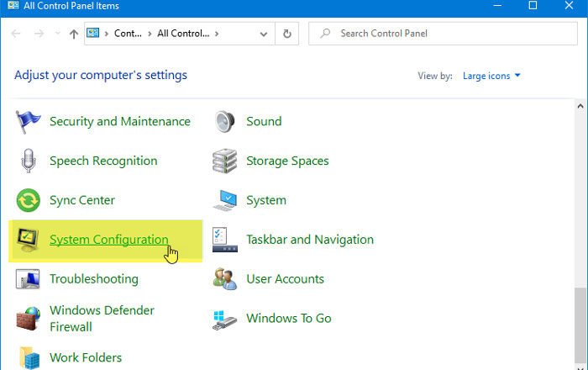The width and height of the screenshot is (588, 370).
Task: Open the Speech Recognition link
Action: tap(103, 161)
